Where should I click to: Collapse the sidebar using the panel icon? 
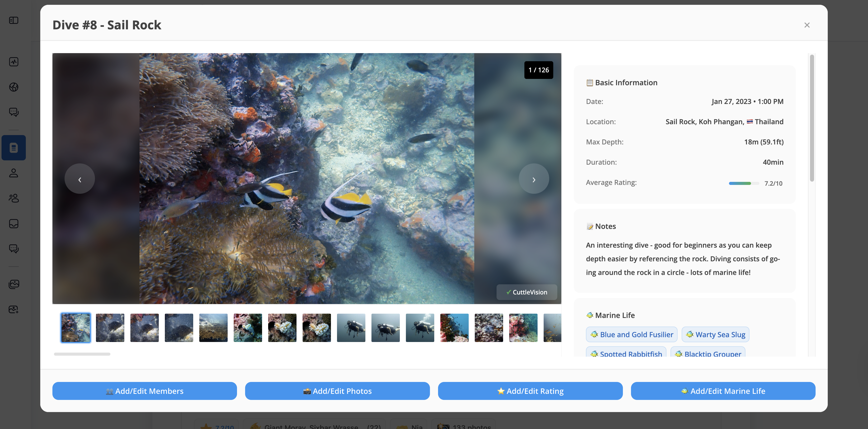pyautogui.click(x=14, y=20)
